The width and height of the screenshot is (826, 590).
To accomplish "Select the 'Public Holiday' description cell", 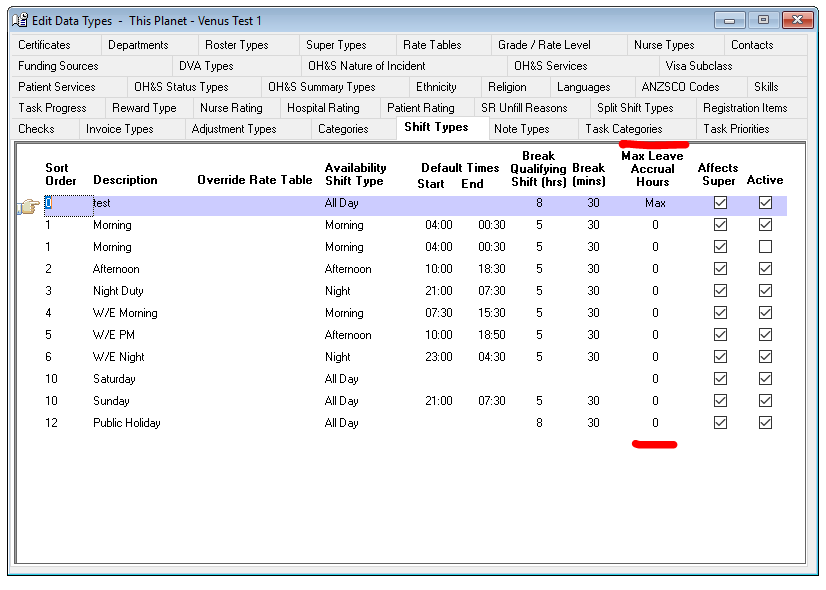I will (x=126, y=422).
